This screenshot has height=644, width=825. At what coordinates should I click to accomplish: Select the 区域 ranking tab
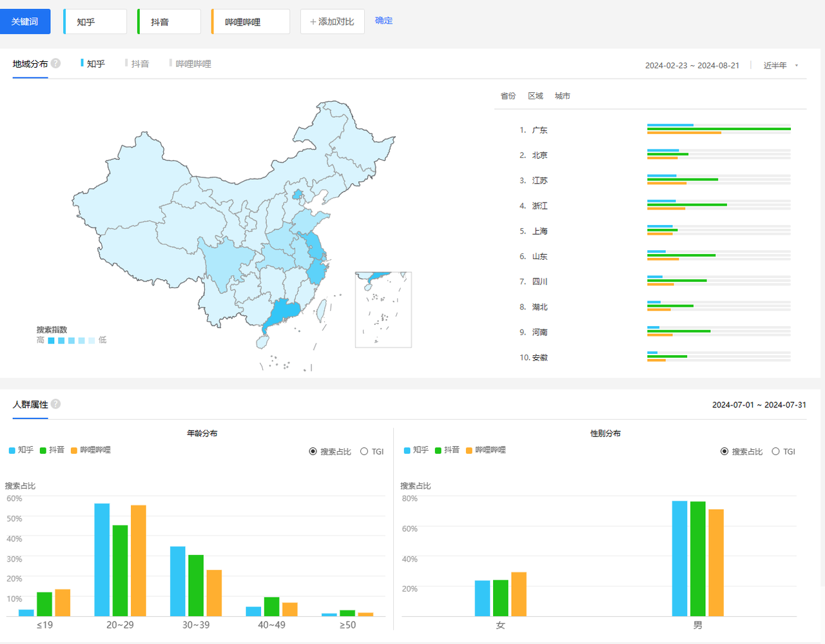[x=535, y=95]
